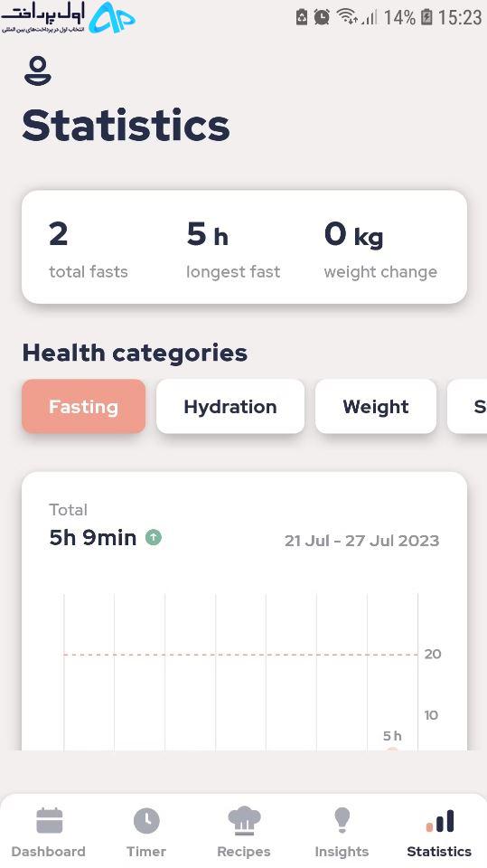Viewport: 487px width, 868px height.
Task: Open the Insights lightbulb icon
Action: 342,820
